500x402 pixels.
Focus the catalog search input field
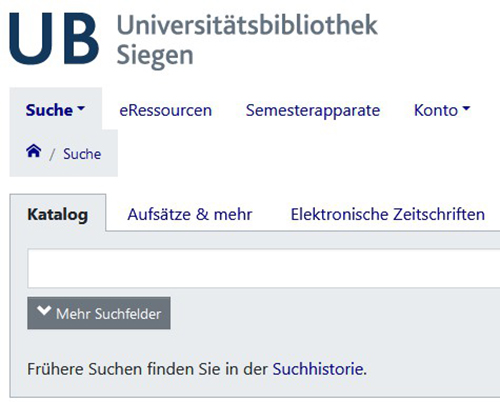[x=264, y=268]
